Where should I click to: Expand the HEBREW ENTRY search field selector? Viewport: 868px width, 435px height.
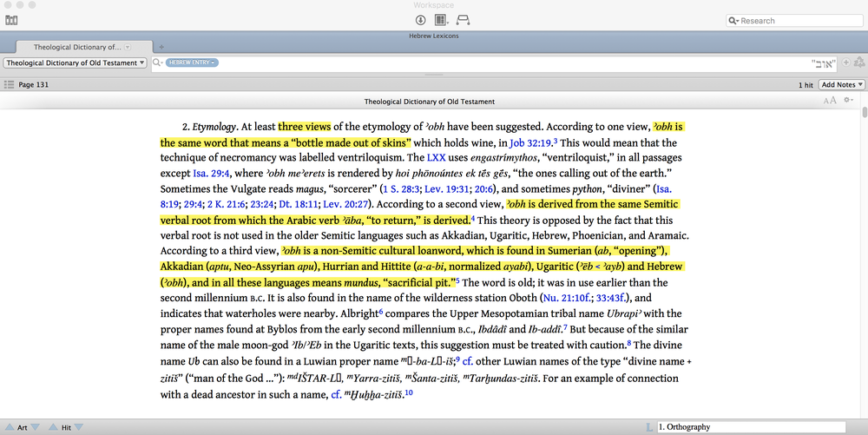[x=193, y=63]
